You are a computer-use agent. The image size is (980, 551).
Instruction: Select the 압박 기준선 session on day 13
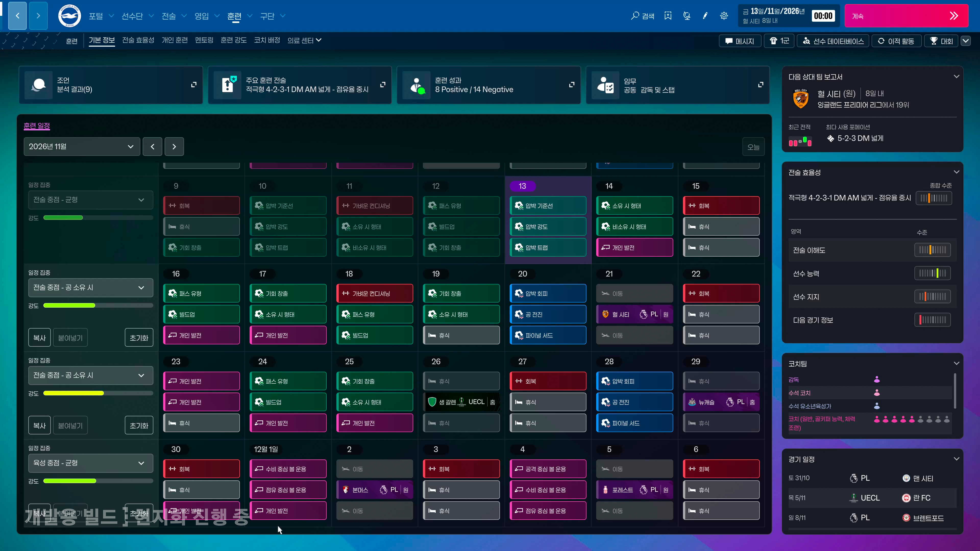click(548, 206)
